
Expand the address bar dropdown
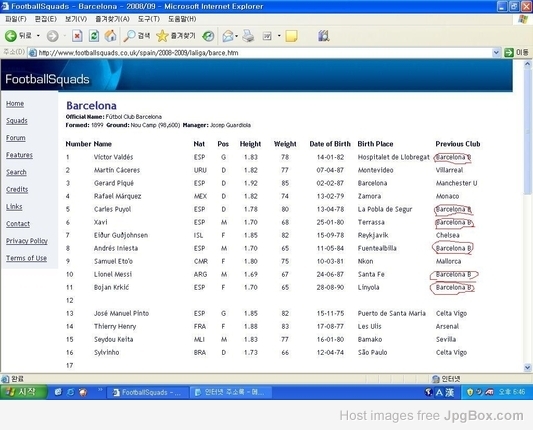496,52
